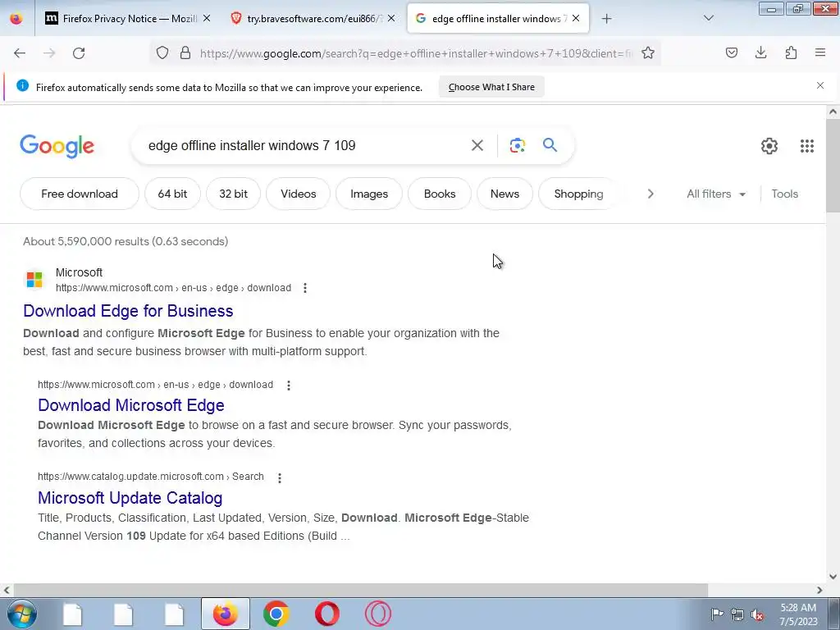The width and height of the screenshot is (840, 630).
Task: Switch to Videos results
Action: [299, 194]
